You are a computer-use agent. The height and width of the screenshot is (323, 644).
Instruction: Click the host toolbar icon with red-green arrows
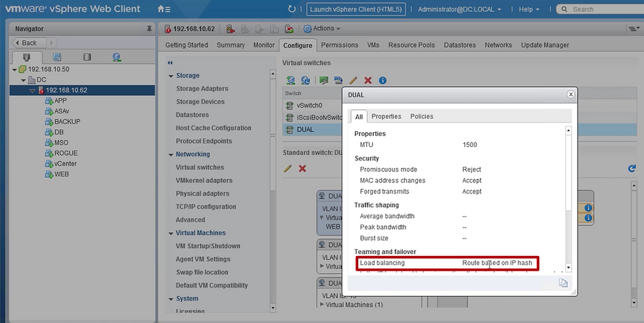tap(289, 29)
